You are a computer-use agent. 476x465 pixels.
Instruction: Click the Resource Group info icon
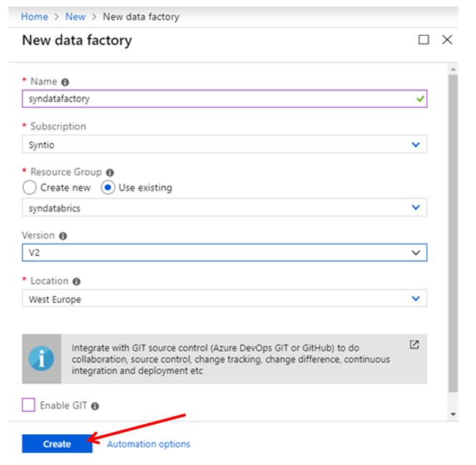tap(110, 173)
